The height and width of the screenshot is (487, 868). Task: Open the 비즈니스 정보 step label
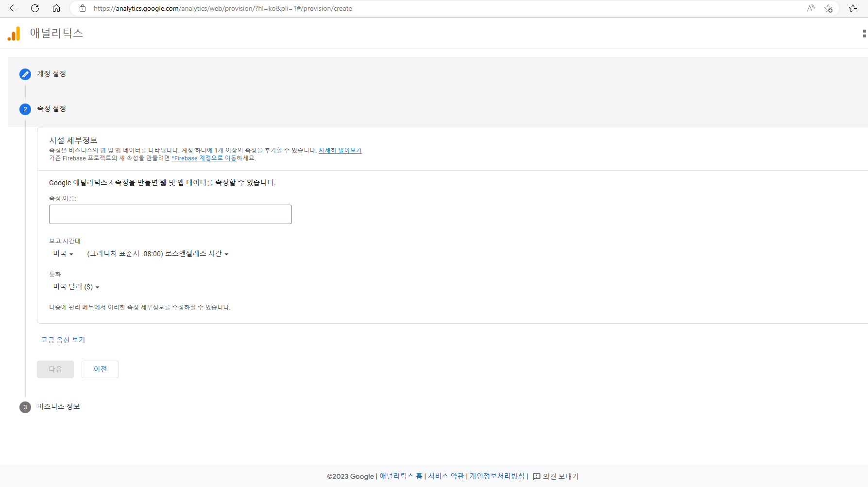pos(59,406)
